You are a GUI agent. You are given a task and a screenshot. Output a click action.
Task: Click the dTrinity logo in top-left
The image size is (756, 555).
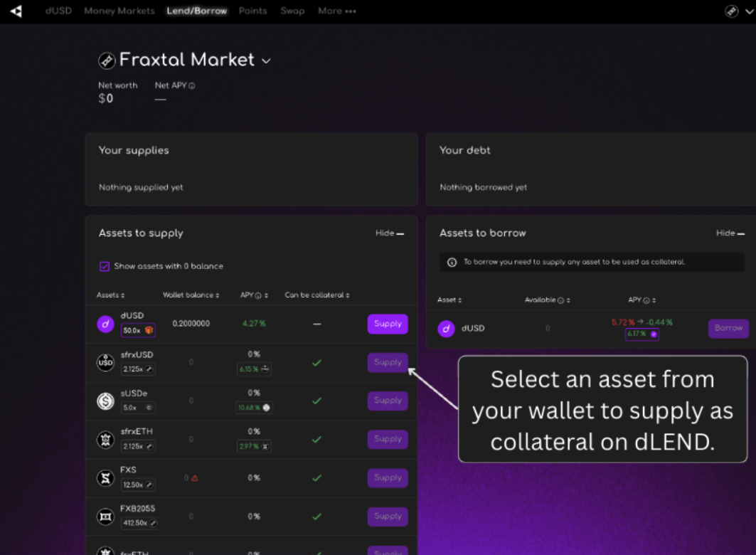(x=16, y=11)
